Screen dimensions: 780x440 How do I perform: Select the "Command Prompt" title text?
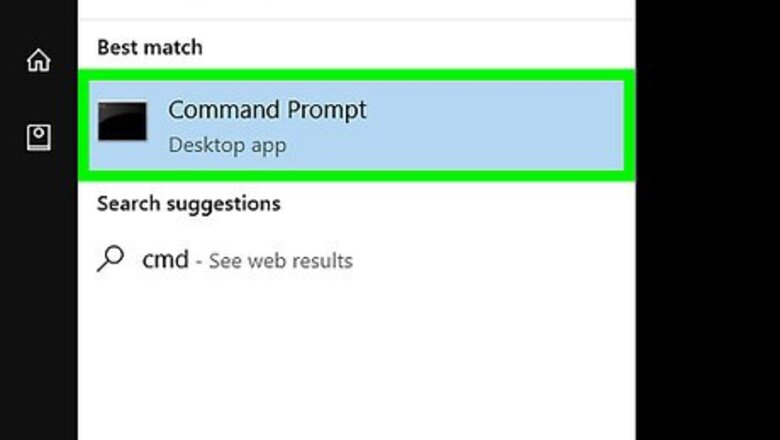[x=267, y=109]
